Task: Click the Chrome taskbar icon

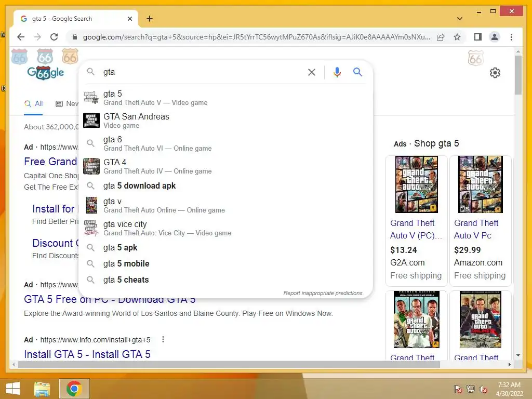Action: (x=74, y=389)
